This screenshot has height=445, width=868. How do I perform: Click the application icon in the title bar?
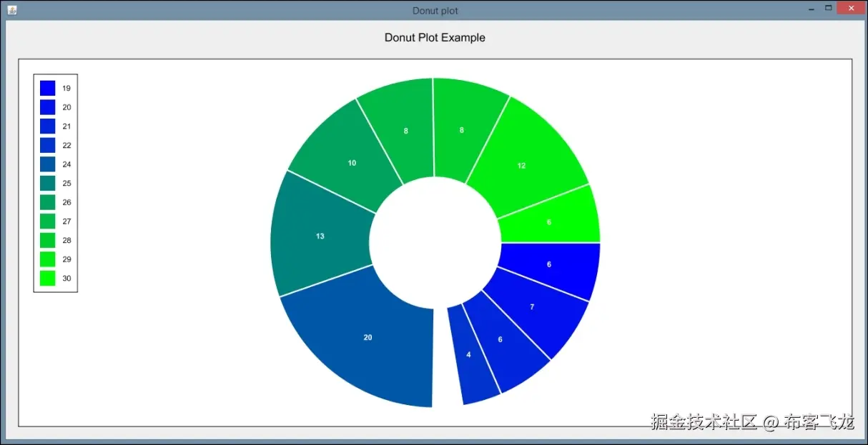(11, 10)
